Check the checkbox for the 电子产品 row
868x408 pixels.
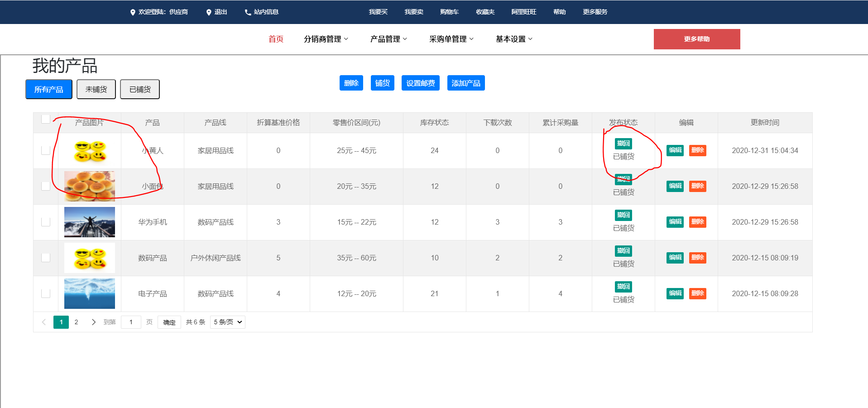[x=45, y=293]
